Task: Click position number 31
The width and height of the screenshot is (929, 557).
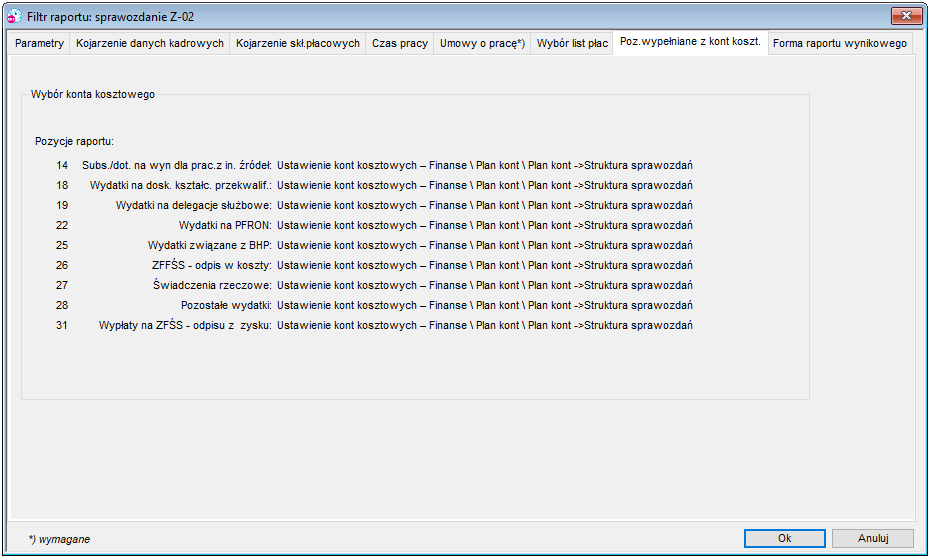Action: click(x=62, y=325)
